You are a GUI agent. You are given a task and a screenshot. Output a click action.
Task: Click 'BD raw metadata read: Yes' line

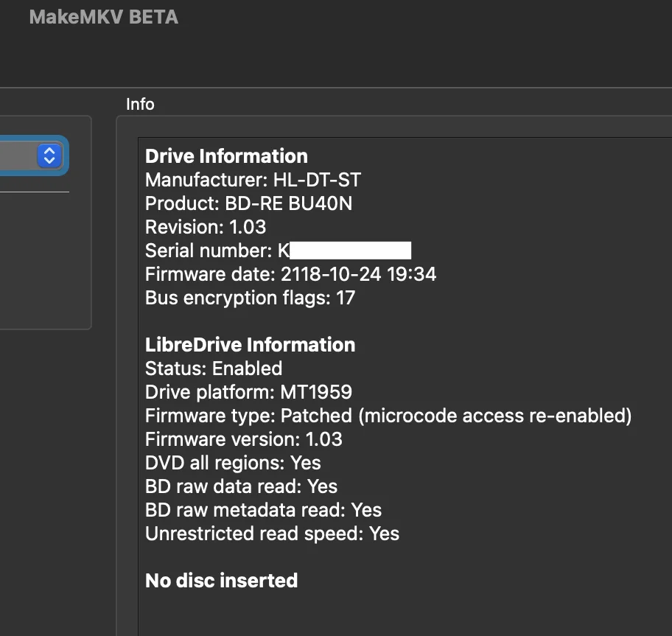(264, 509)
